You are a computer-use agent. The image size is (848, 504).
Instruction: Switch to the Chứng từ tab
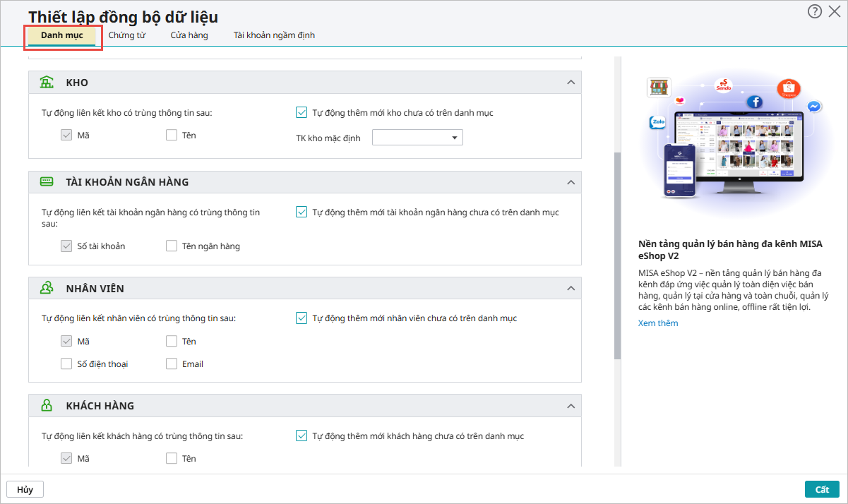pyautogui.click(x=127, y=35)
